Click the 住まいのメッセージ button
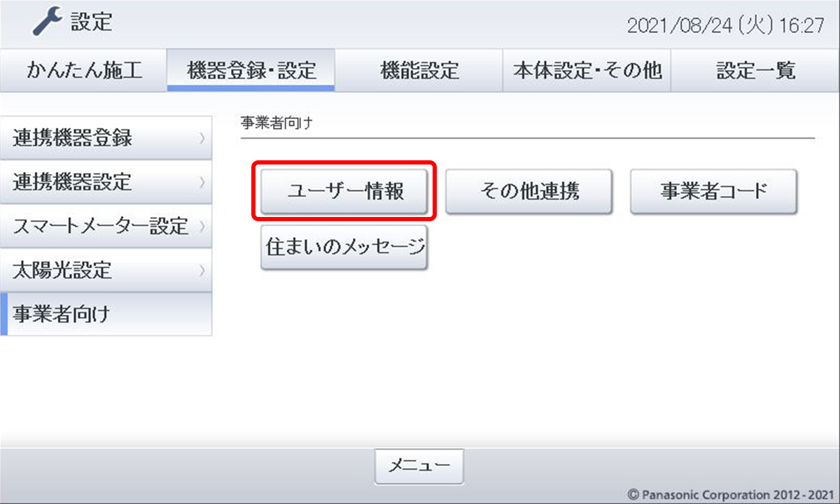Viewport: 840px width, 504px height. click(344, 247)
